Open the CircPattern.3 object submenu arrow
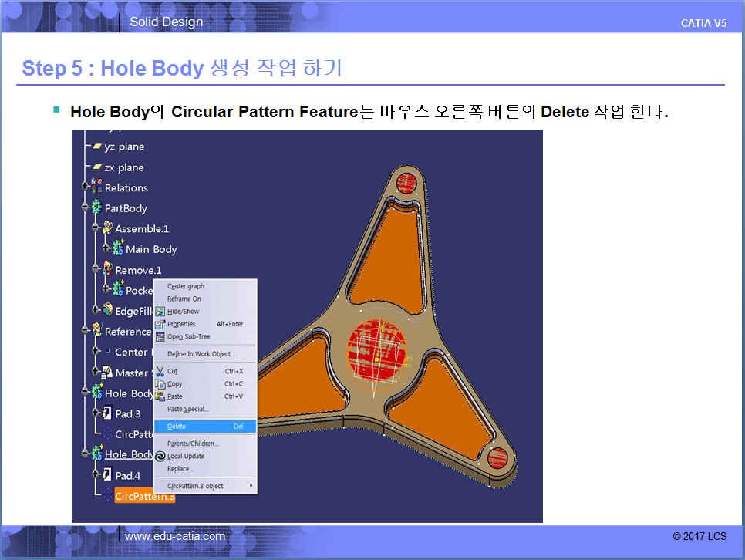The width and height of the screenshot is (745, 560). pos(250,486)
